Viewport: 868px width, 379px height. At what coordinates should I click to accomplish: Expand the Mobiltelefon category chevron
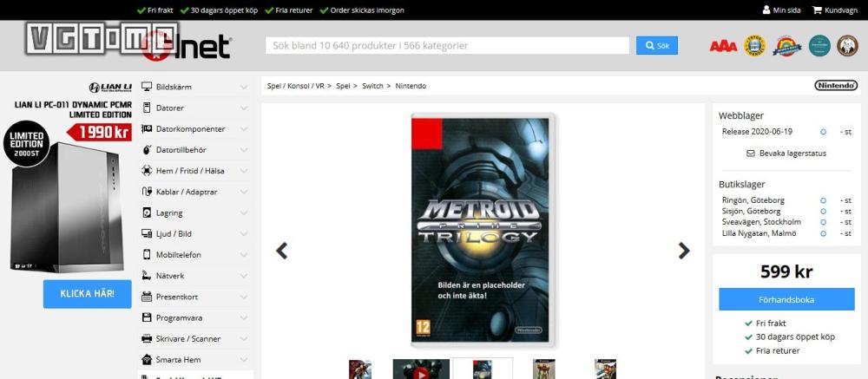pyautogui.click(x=244, y=254)
